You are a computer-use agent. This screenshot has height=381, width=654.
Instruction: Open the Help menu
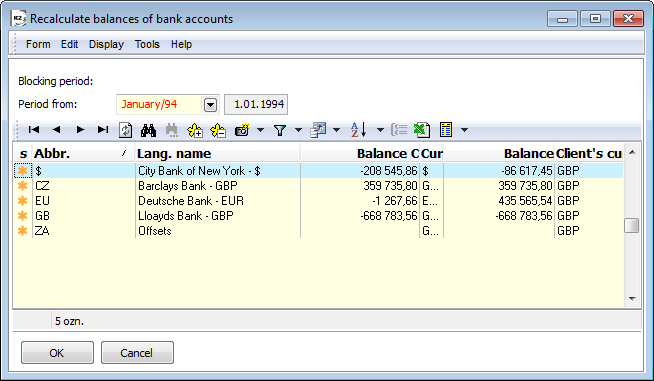(181, 44)
